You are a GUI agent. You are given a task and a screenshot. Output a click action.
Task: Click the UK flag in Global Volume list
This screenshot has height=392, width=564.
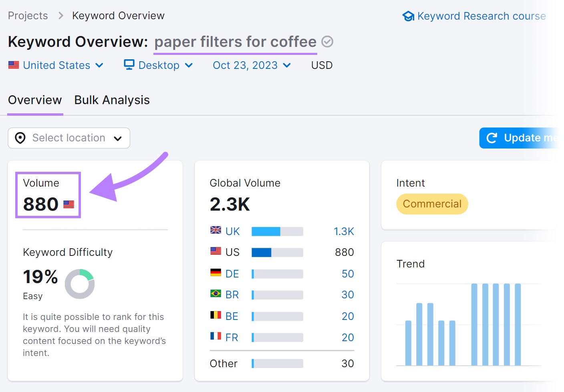216,231
